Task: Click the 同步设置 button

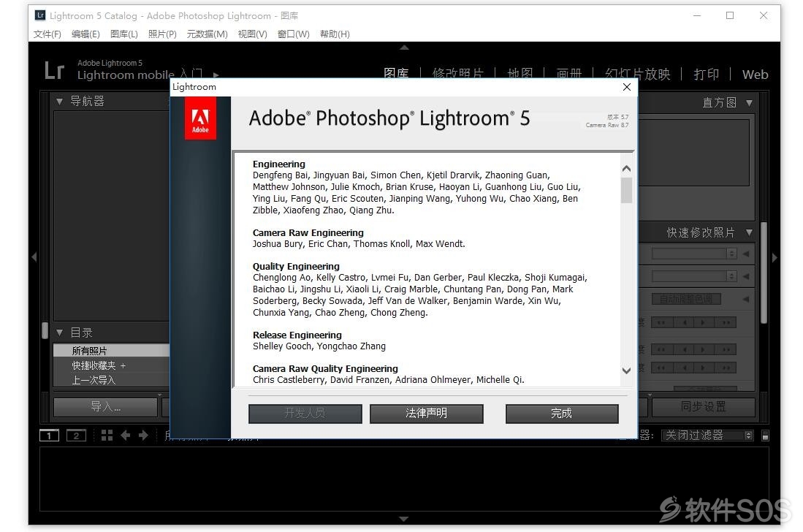Action: click(x=703, y=407)
